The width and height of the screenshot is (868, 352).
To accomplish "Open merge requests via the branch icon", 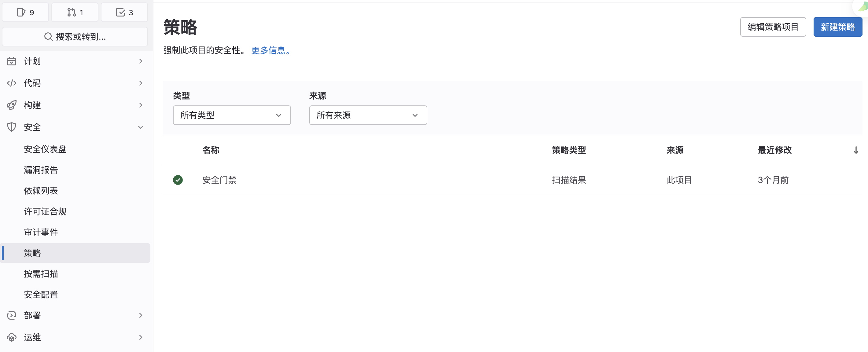I will click(x=75, y=12).
